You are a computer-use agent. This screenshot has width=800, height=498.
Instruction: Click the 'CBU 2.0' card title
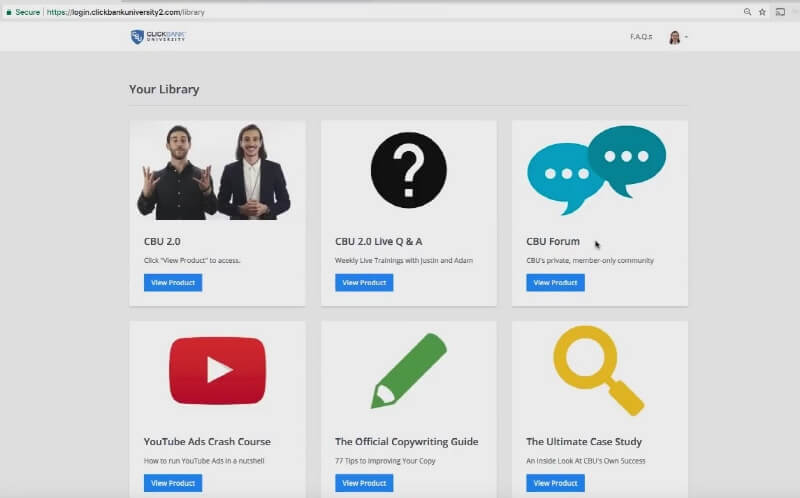tap(162, 241)
